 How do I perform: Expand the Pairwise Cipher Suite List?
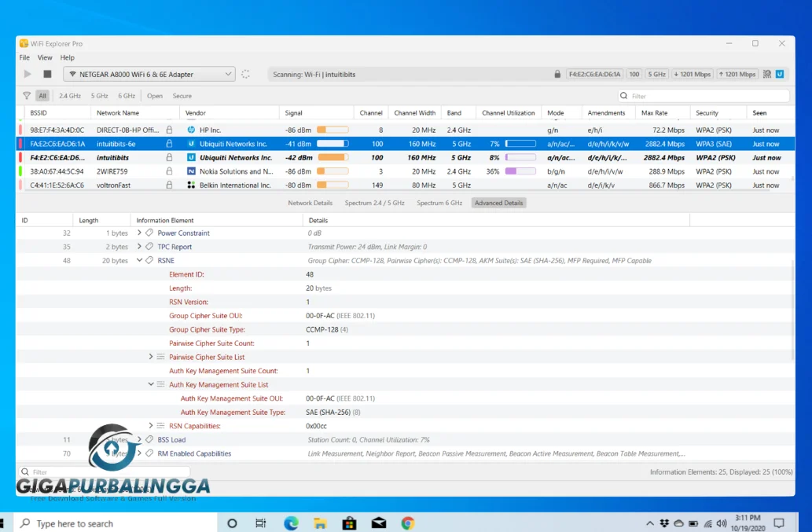pos(151,357)
